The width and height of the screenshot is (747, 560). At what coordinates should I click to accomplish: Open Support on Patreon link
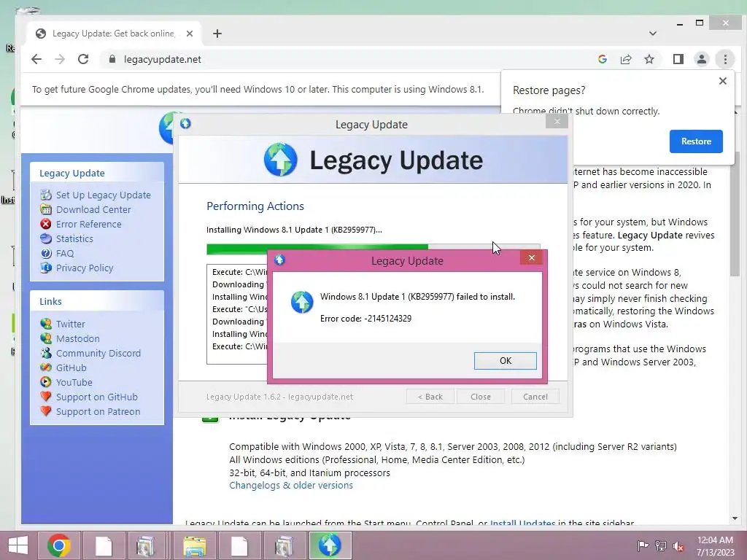coord(98,411)
